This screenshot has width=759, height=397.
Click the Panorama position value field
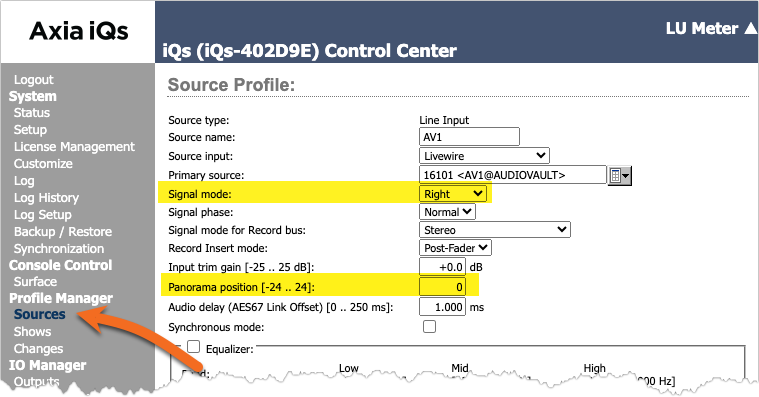(x=442, y=287)
